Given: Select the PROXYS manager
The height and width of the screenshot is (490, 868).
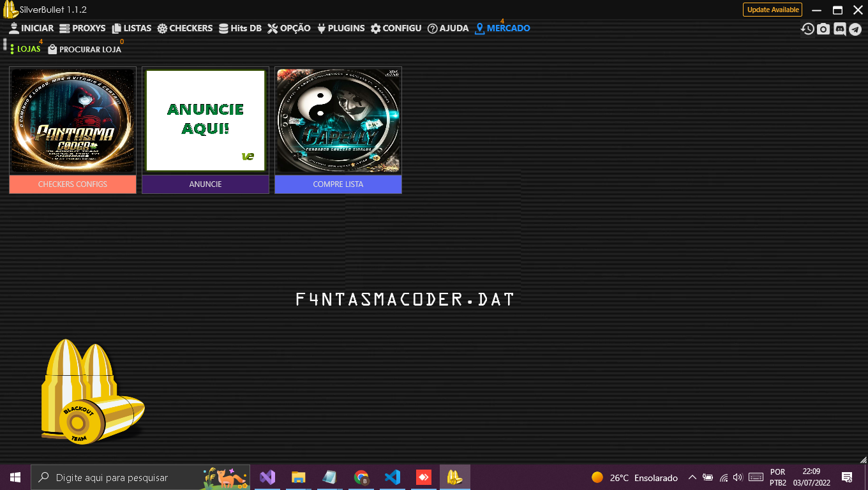Looking at the screenshot, I should click(x=84, y=28).
